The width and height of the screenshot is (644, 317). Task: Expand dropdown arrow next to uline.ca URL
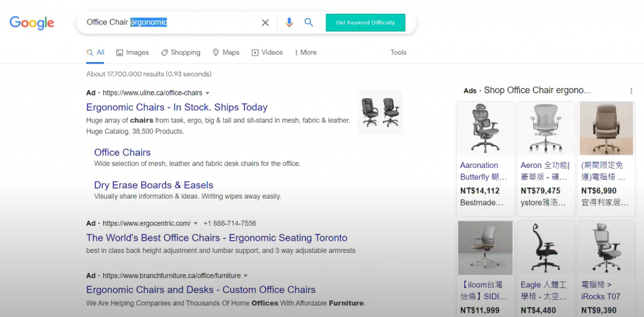[208, 93]
